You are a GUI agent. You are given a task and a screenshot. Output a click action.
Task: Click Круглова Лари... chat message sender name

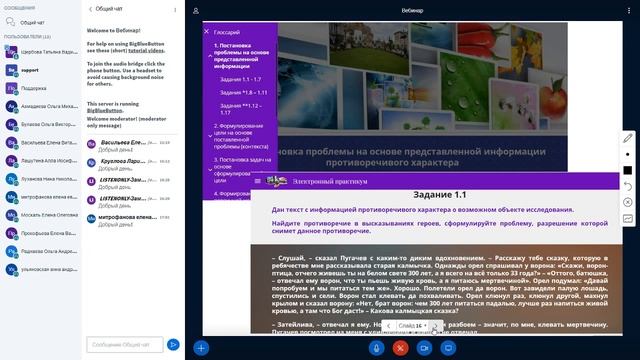[122, 161]
